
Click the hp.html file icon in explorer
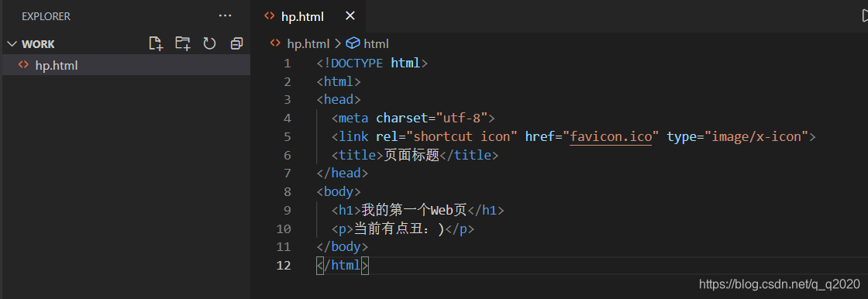(x=23, y=65)
